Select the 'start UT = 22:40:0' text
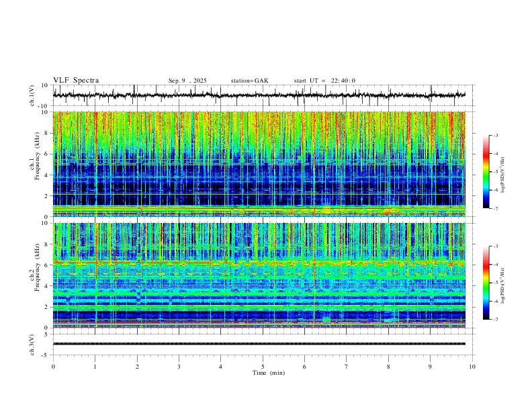The height and width of the screenshot is (411, 532). tap(324, 81)
